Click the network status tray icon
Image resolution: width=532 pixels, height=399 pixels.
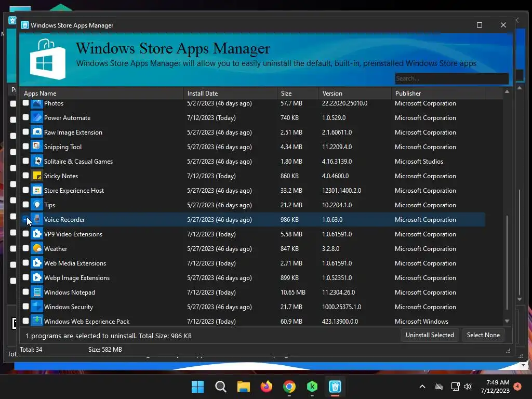tap(455, 387)
